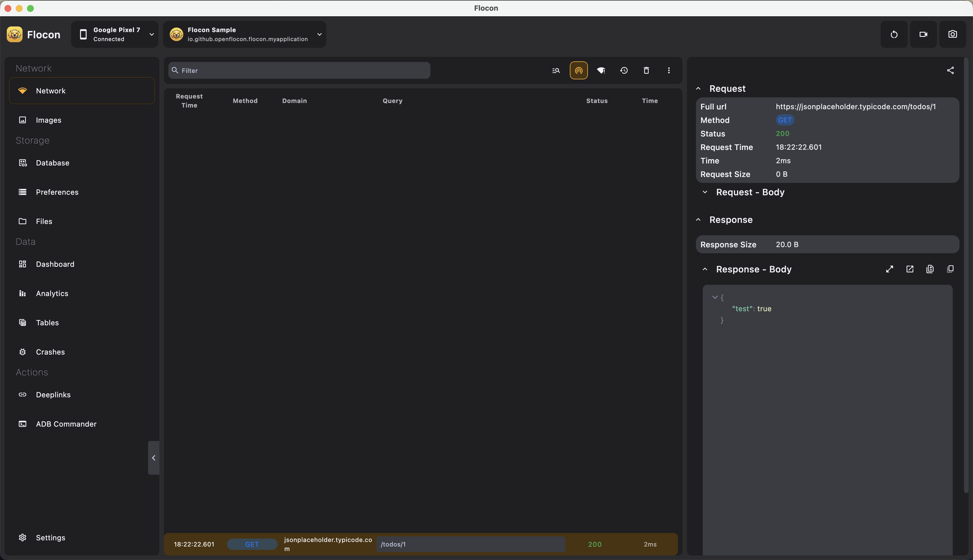The width and height of the screenshot is (973, 560).
Task: Open the Analytics section
Action: [x=82, y=293]
